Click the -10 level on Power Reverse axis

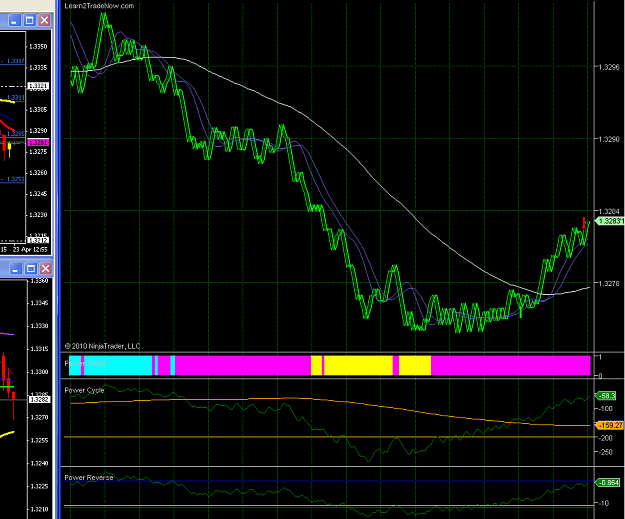click(x=604, y=503)
